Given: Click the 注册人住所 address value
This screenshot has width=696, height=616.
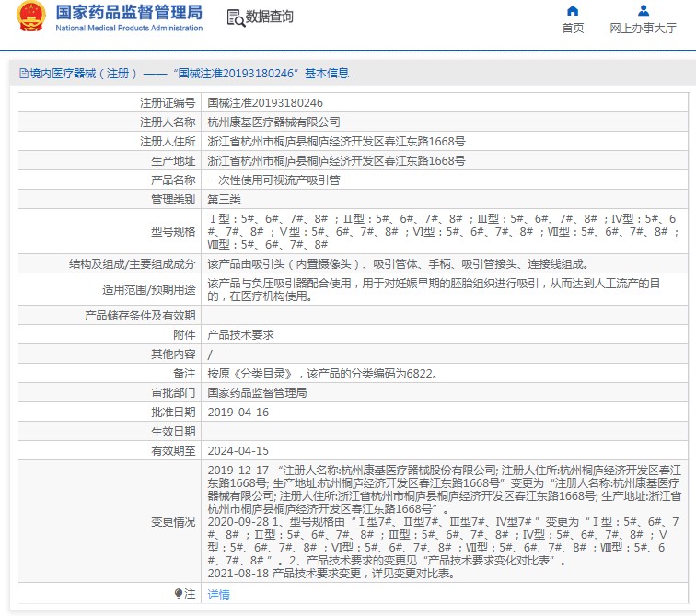Looking at the screenshot, I should point(336,142).
